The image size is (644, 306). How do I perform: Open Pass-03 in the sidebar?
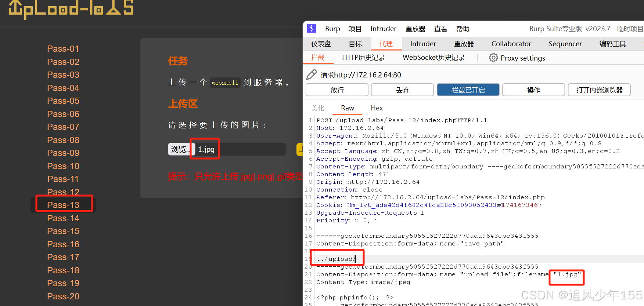[x=63, y=75]
